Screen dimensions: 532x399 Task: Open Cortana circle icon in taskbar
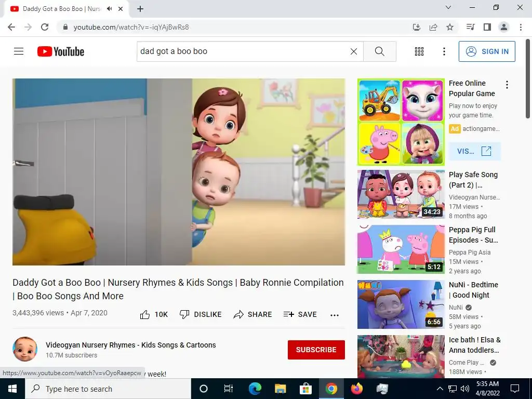tap(204, 389)
